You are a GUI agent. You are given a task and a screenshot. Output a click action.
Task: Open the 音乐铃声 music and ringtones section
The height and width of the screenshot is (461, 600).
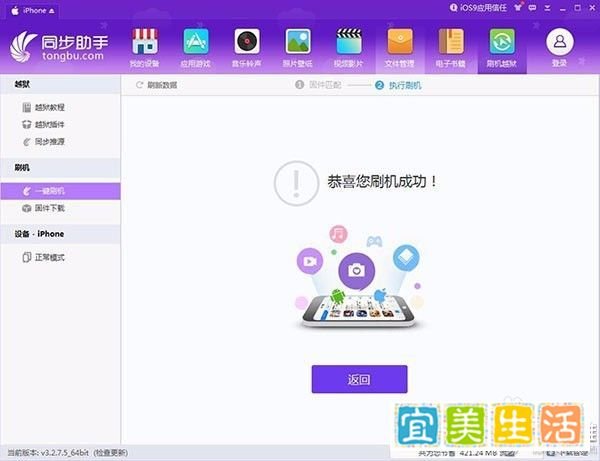coord(247,48)
